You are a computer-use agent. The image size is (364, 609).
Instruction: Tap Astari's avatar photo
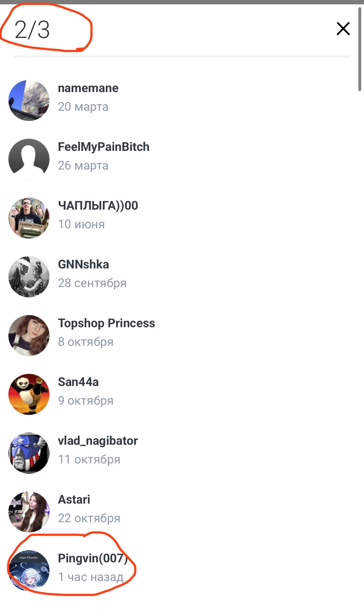[x=29, y=512]
